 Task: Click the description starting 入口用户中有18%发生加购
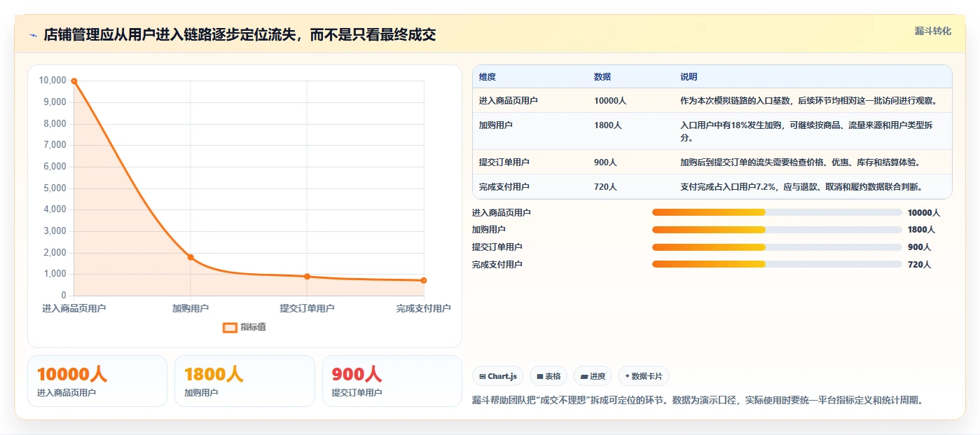806,131
